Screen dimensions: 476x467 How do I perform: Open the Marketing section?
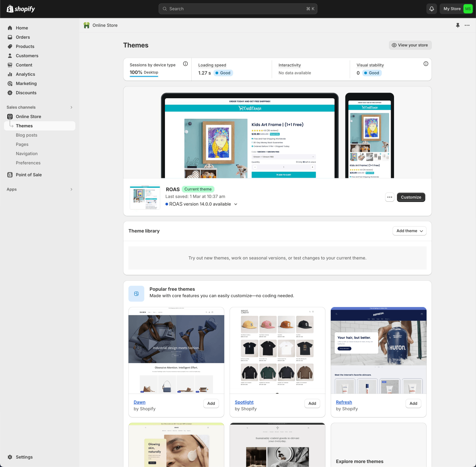pos(26,83)
